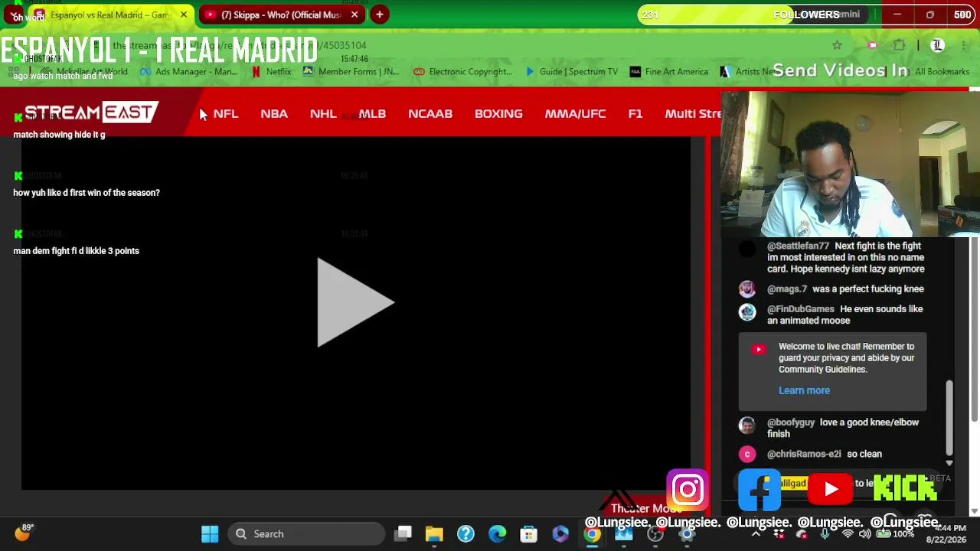Click the taskbar Search box
Screen dimensions: 980x551
(306, 533)
